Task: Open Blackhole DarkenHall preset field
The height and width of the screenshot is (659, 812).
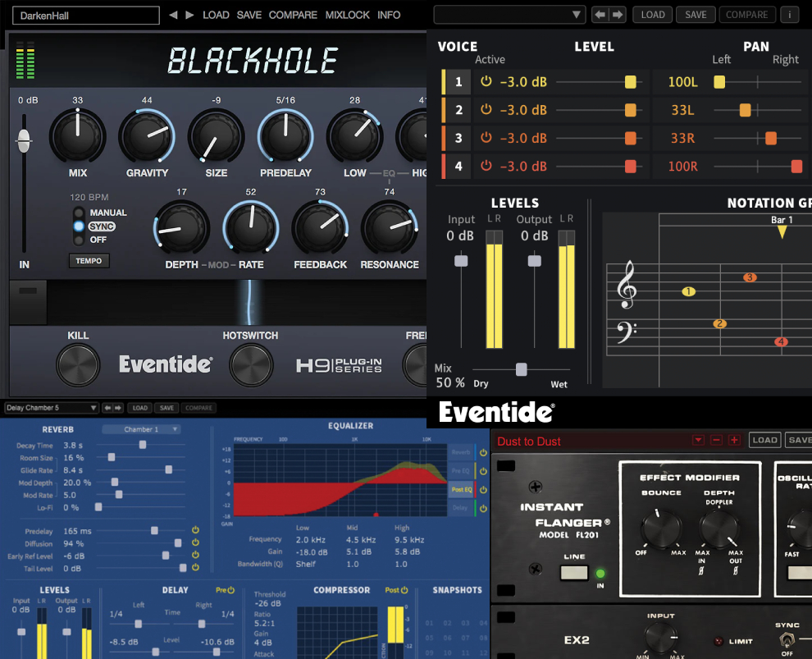Action: tap(86, 16)
